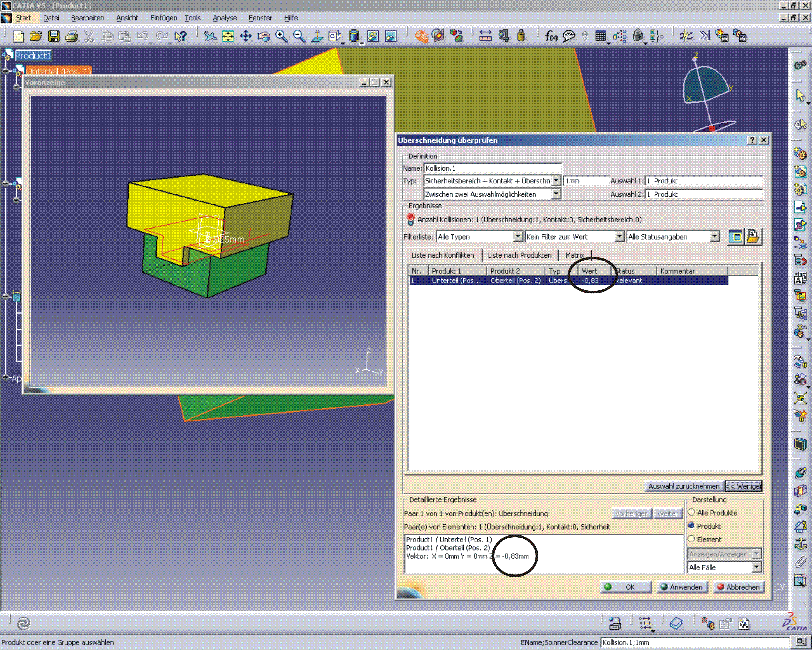Open the Alle Statusangaben dropdown
Viewport: 812px width, 650px height.
pos(715,236)
